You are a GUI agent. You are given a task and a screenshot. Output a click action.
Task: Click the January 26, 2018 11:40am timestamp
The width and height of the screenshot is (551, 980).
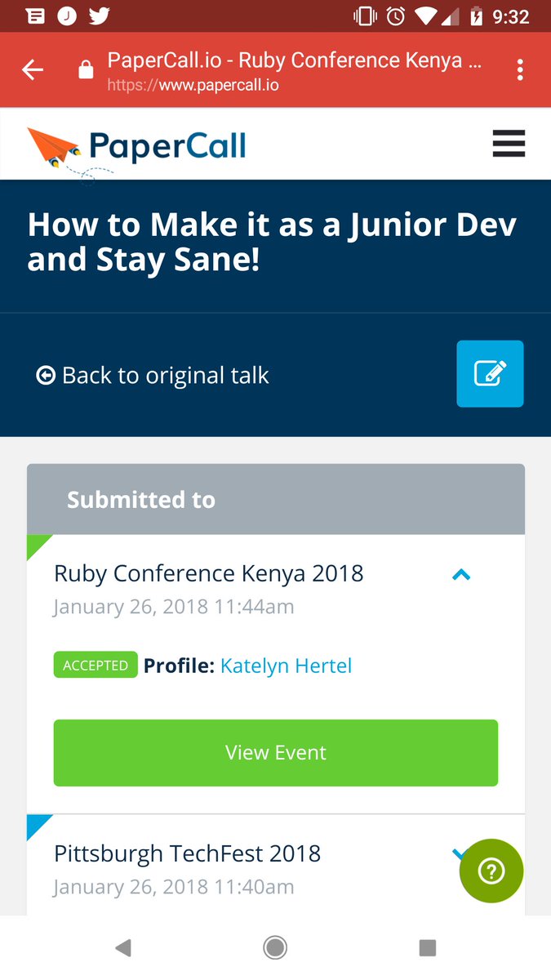(x=174, y=887)
